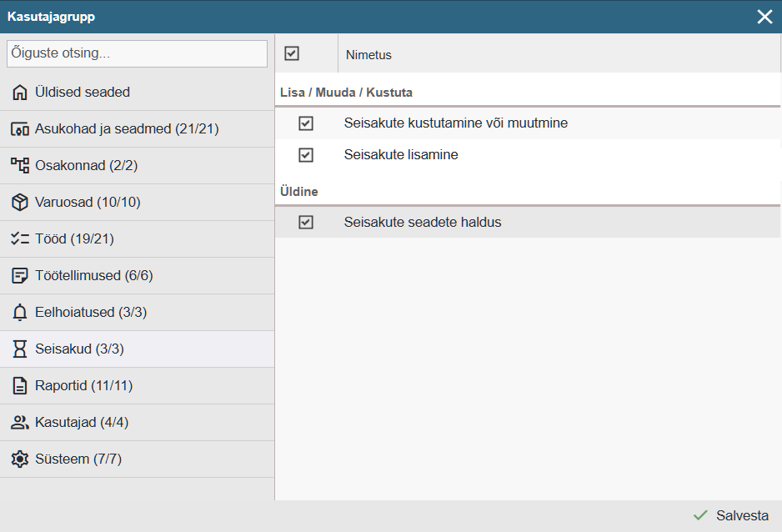
Task: Click the Varuosad box icon
Action: pos(20,203)
